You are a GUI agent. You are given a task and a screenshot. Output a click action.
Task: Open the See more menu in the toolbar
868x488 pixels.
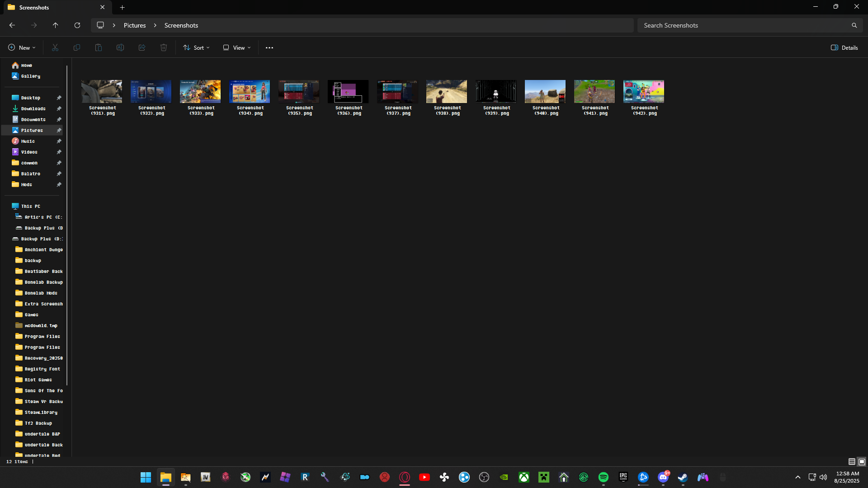click(x=269, y=47)
